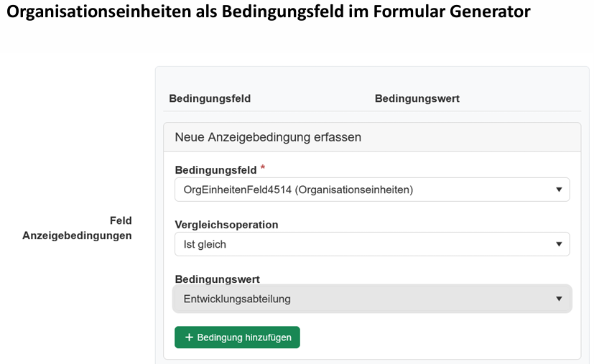Click the arrow icon of the OrgEinheitenFeld4514 dropdown

(x=559, y=190)
